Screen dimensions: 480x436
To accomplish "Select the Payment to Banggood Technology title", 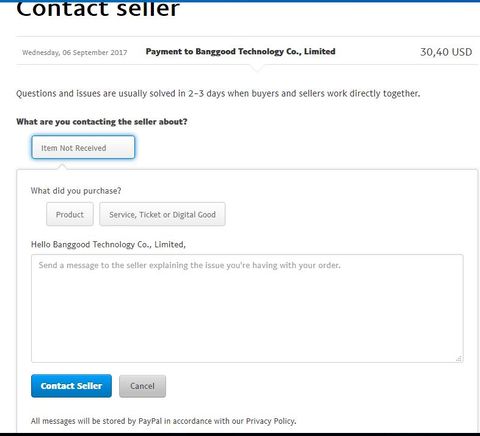I will (240, 51).
